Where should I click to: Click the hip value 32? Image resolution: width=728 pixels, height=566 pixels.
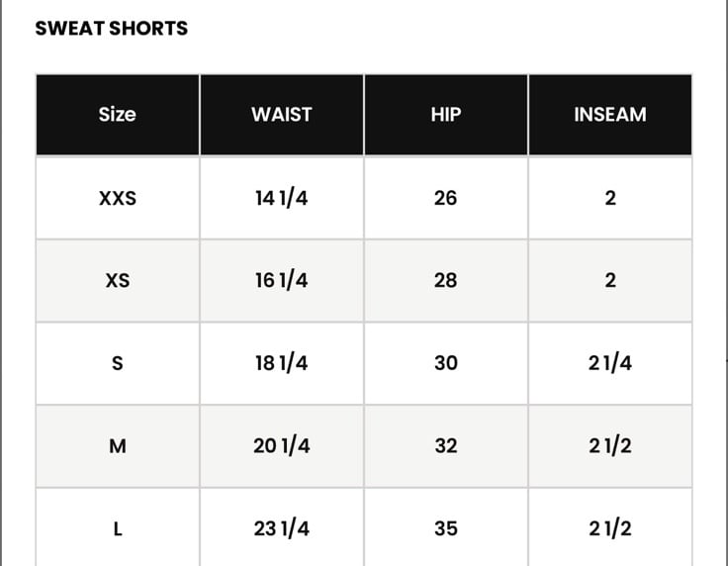click(446, 446)
